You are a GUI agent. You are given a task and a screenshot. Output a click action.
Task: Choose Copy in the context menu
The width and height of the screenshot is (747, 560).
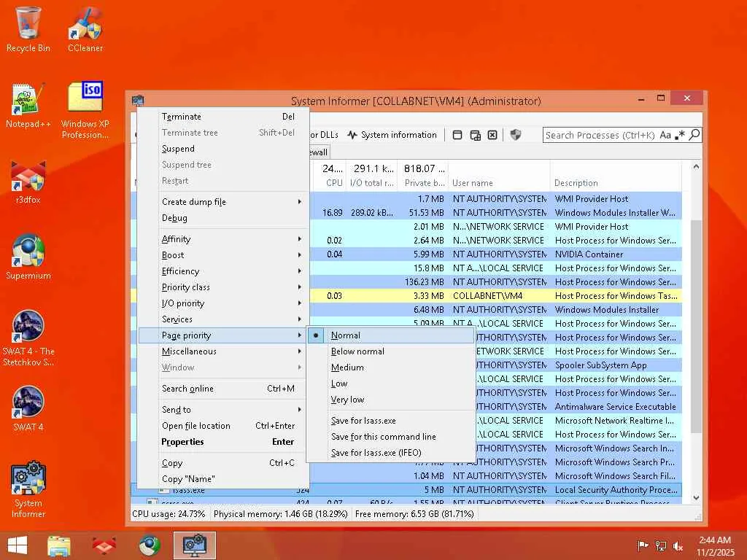coord(223,463)
